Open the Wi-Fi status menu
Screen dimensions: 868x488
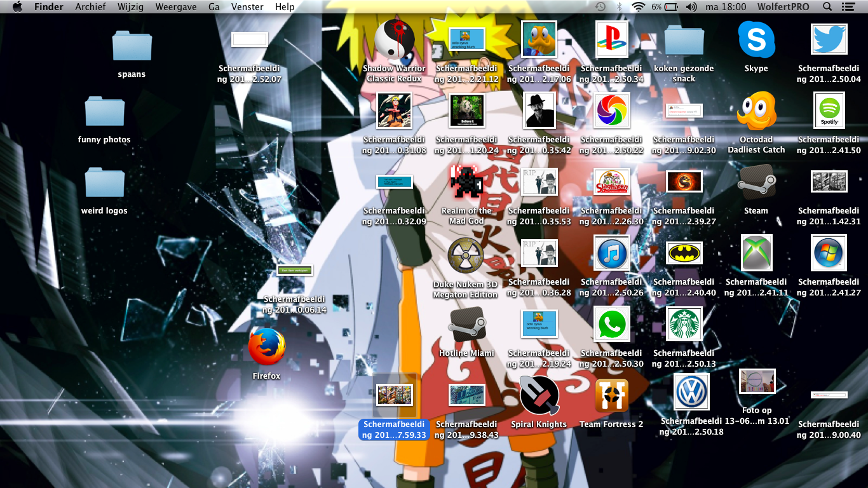638,7
